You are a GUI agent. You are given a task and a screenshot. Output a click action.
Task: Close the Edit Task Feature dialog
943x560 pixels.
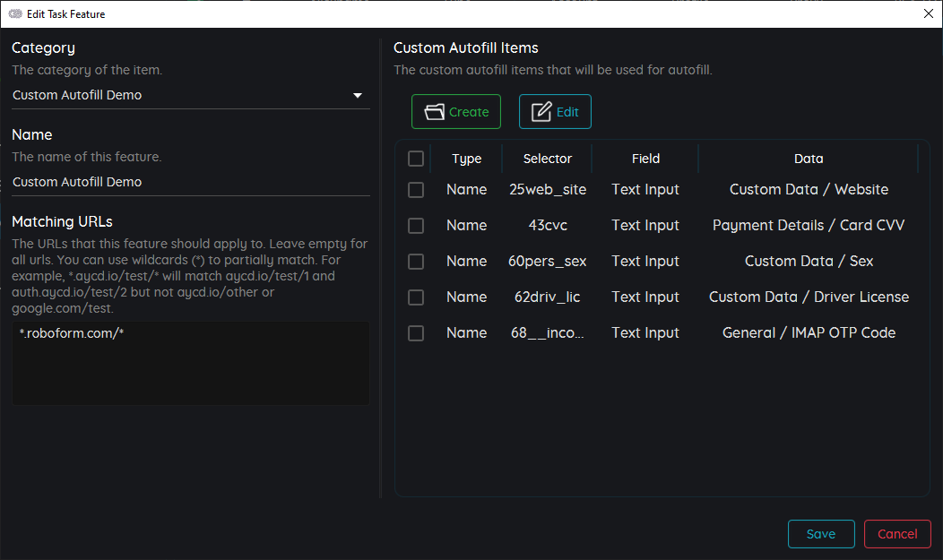coord(928,13)
